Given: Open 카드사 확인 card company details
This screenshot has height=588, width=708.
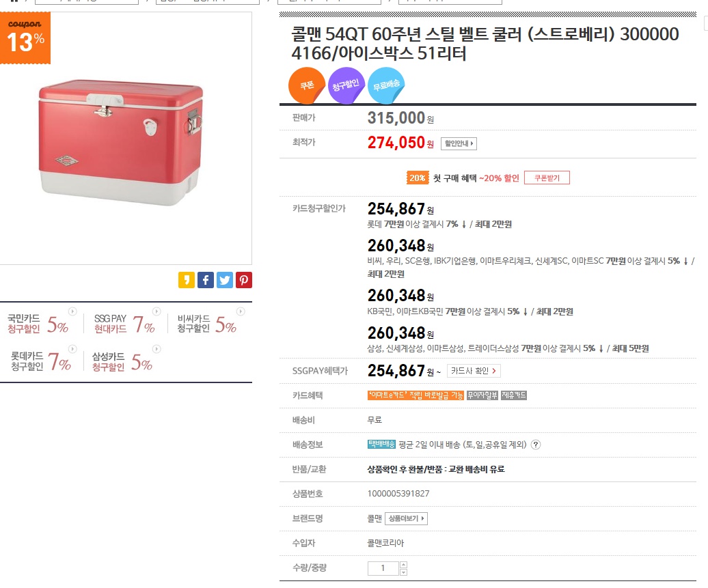Looking at the screenshot, I should click(474, 371).
